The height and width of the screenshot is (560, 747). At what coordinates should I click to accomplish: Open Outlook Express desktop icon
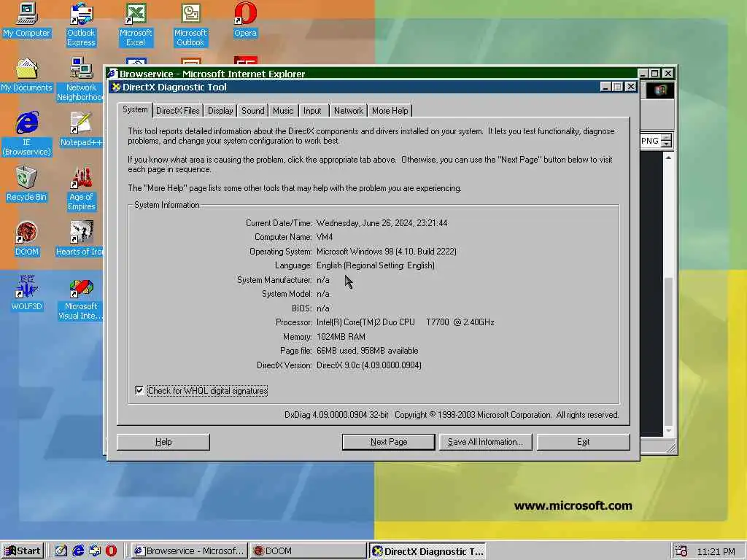tap(81, 24)
